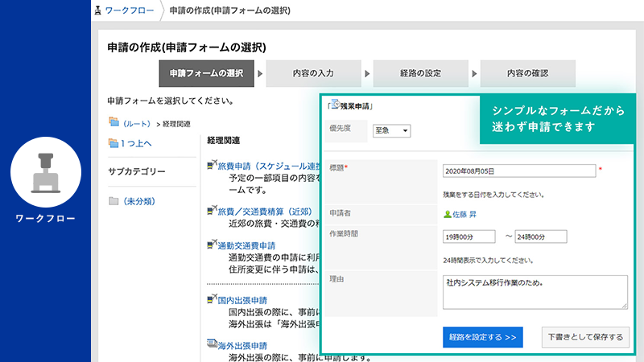The image size is (644, 362).
Task: Click the 通勤交通費申請 form icon
Action: 212,245
